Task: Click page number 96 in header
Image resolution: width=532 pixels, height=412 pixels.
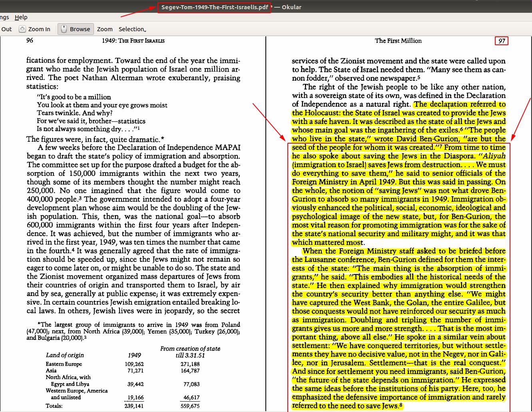Action: (30, 40)
